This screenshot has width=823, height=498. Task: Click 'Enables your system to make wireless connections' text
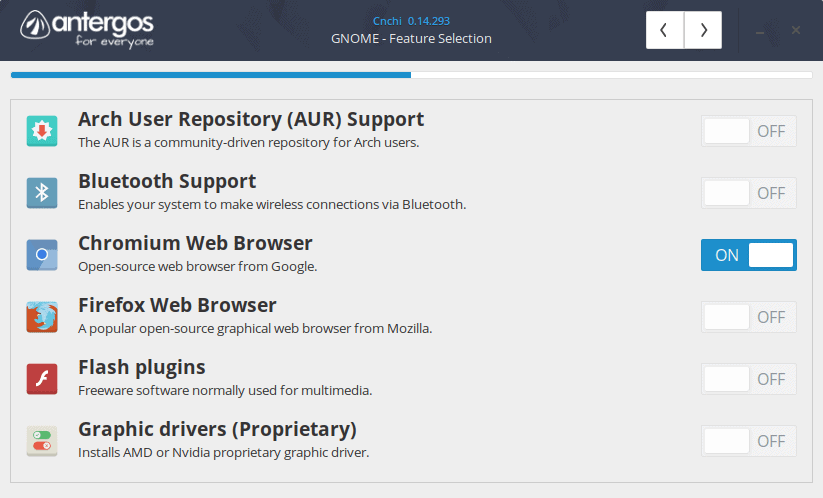[272, 205]
